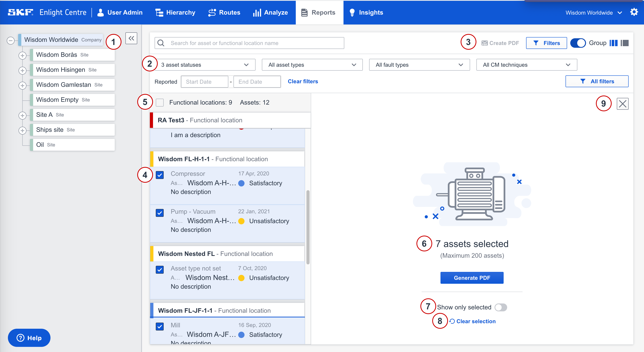
Task: Open the Routes tab
Action: coord(224,12)
